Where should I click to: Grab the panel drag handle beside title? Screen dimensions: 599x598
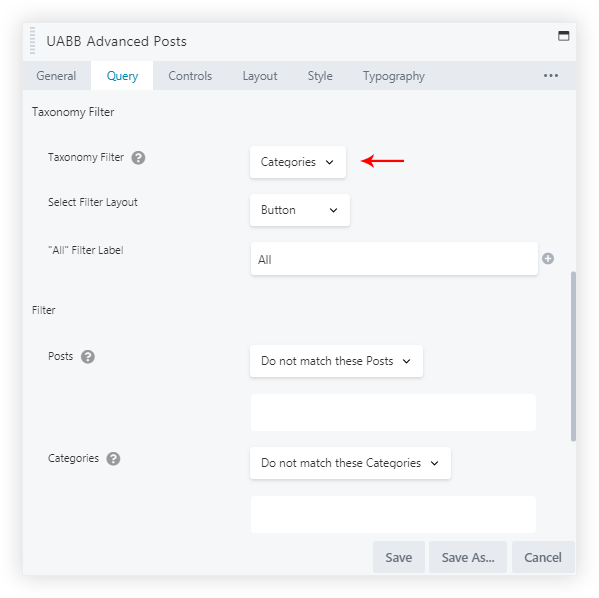coord(32,41)
